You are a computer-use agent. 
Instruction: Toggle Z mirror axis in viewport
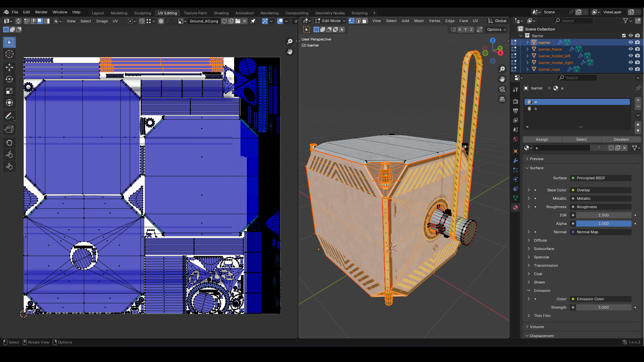471,29
